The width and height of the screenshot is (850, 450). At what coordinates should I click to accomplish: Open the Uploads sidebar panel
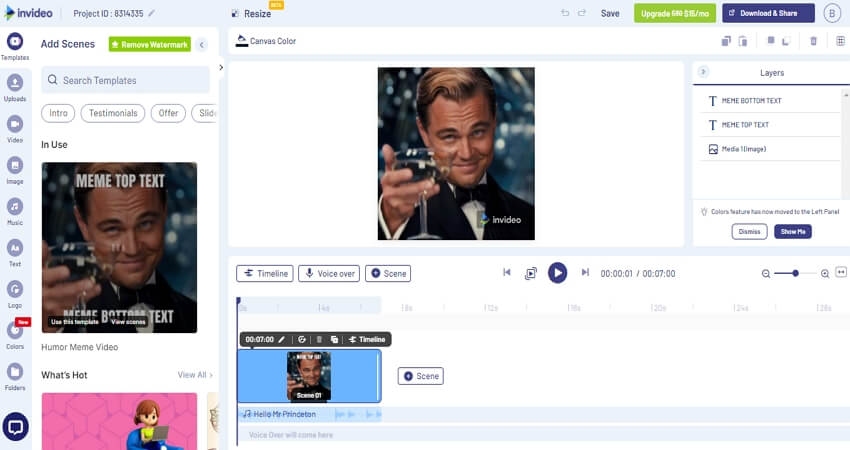click(15, 87)
